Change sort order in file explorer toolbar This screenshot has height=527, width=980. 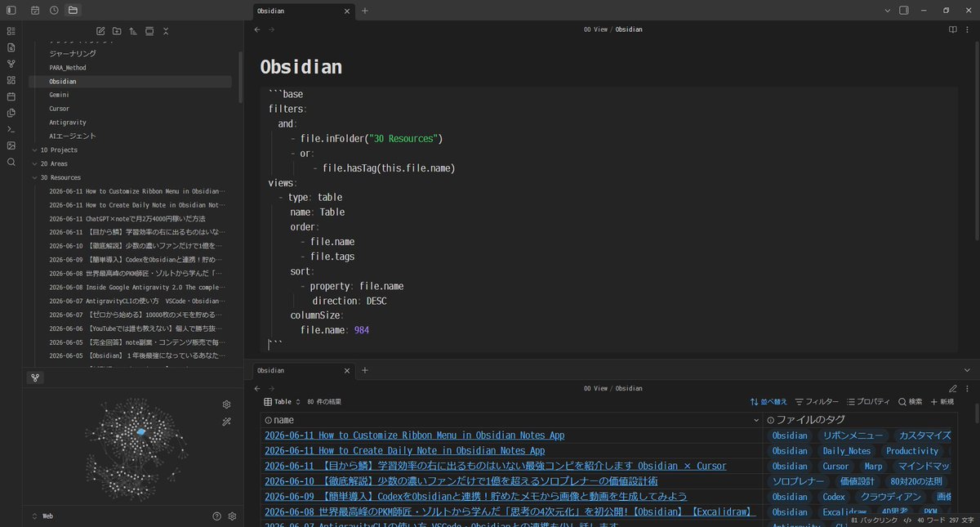click(x=133, y=31)
